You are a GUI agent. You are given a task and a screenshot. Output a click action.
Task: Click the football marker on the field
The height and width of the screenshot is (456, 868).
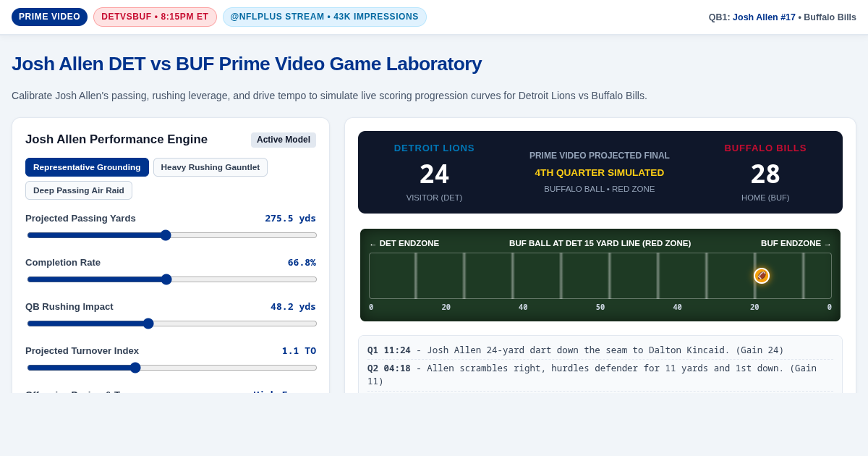point(762,276)
